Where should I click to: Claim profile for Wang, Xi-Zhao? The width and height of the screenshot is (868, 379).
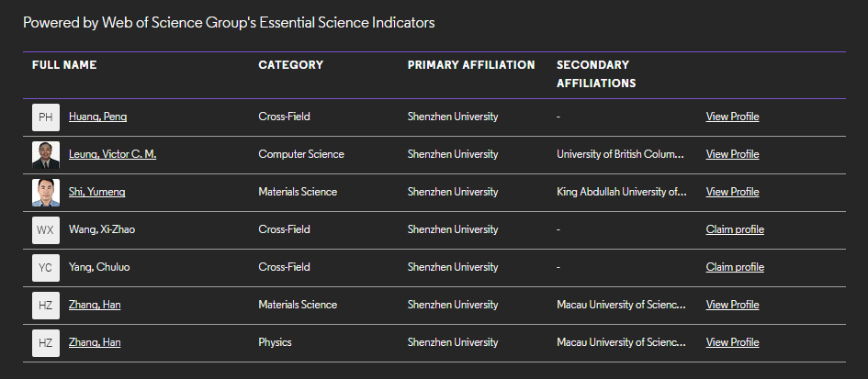(x=735, y=229)
